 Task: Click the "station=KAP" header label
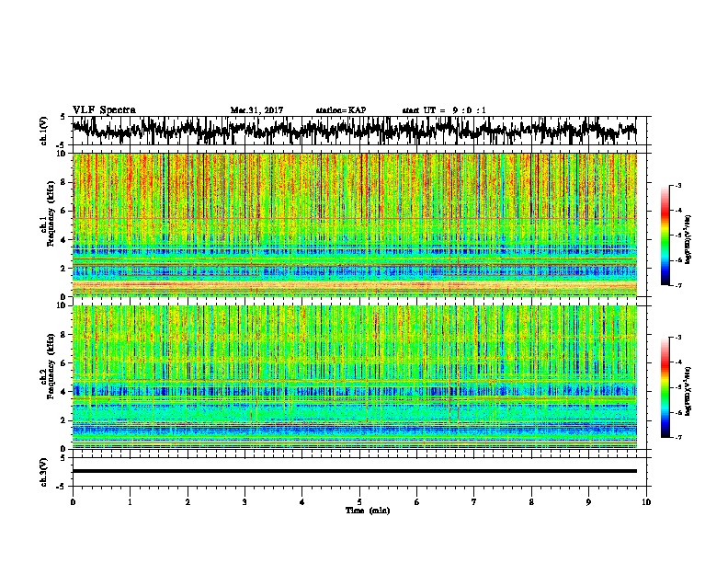pyautogui.click(x=341, y=110)
